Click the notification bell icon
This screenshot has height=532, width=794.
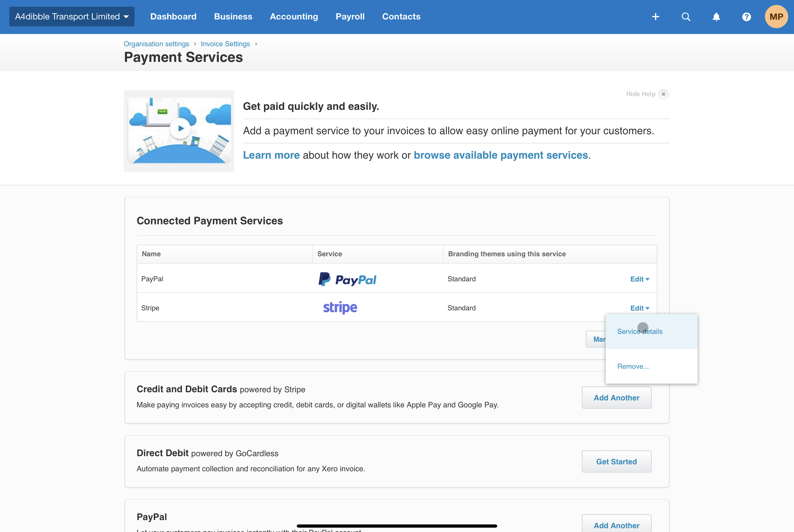click(716, 17)
